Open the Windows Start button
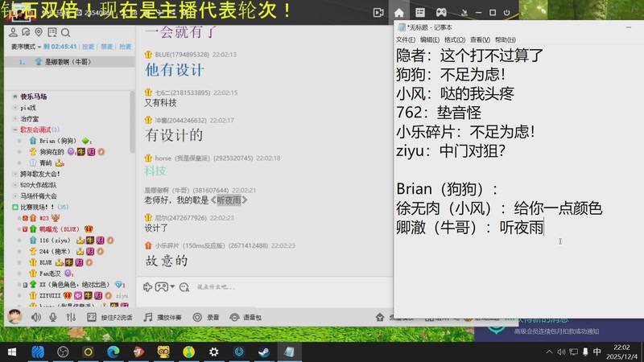 pyautogui.click(x=12, y=352)
